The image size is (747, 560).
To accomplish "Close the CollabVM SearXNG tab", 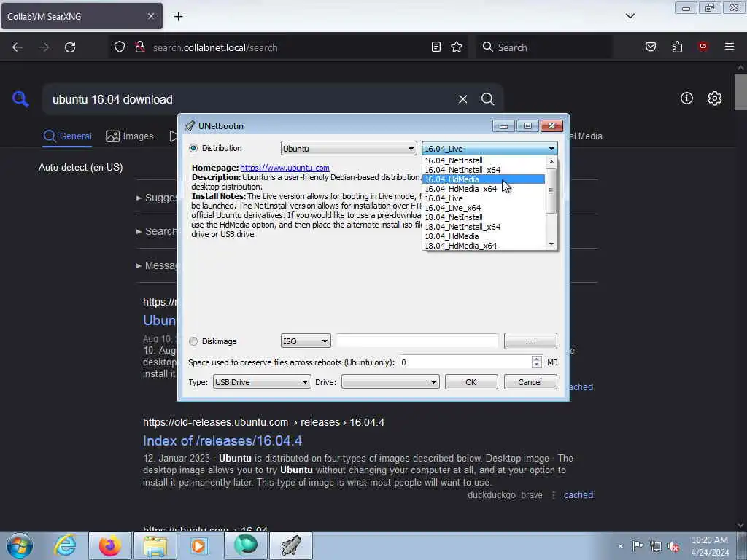I will coord(150,16).
